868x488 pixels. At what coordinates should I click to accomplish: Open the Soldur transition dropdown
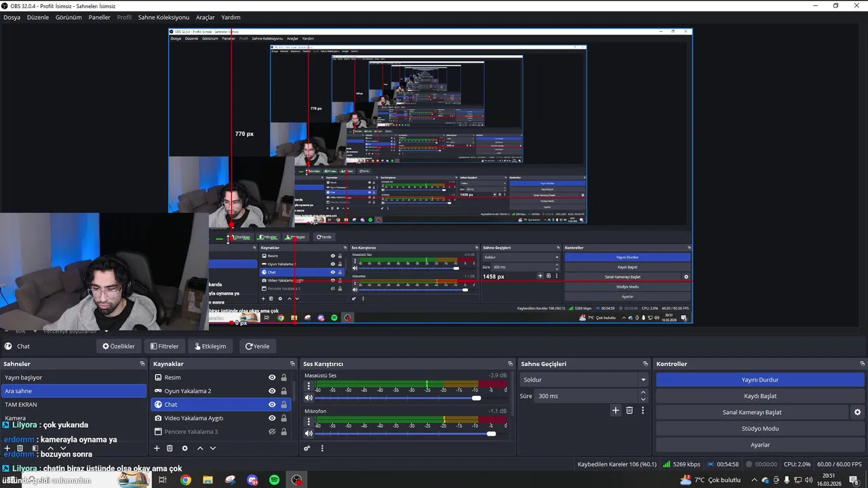(584, 380)
